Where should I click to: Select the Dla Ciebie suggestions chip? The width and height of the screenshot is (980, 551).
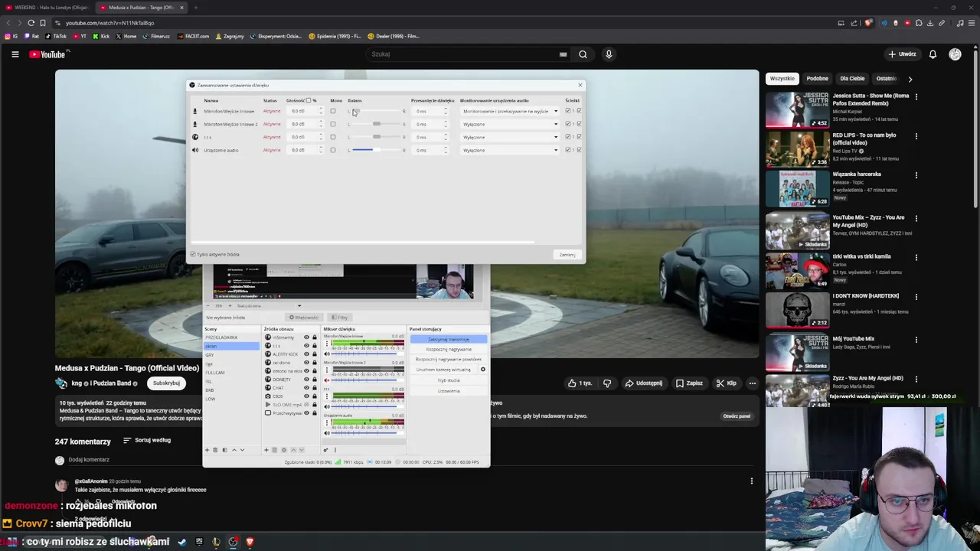point(852,78)
